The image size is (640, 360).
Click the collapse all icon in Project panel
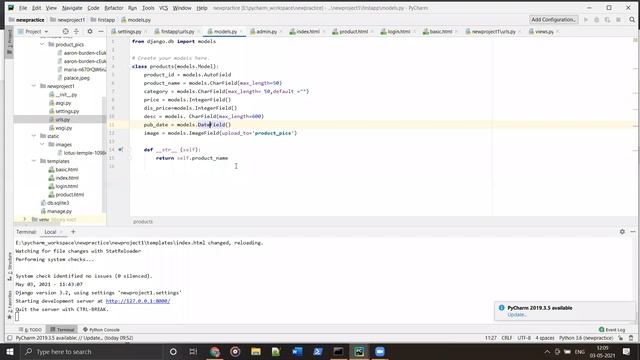tap(76, 31)
